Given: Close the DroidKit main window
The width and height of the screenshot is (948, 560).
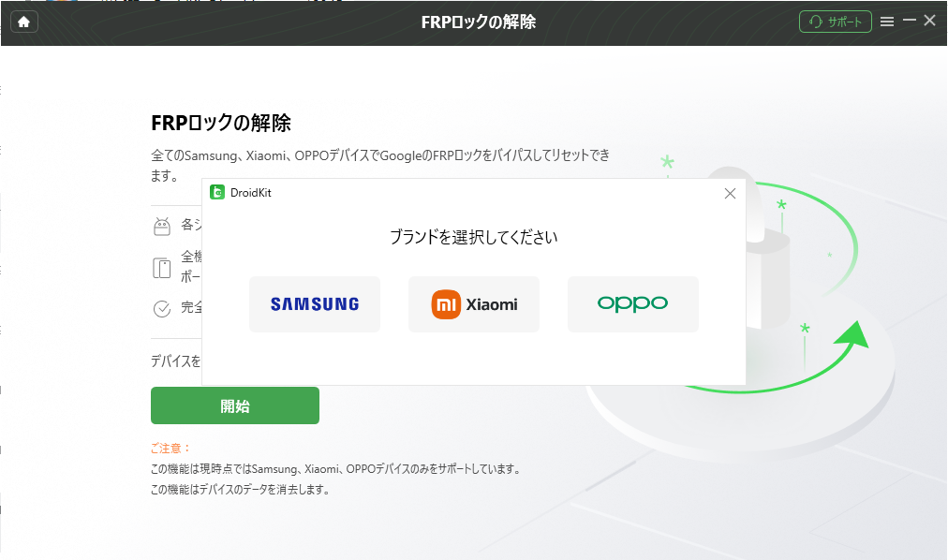Looking at the screenshot, I should click(x=930, y=21).
